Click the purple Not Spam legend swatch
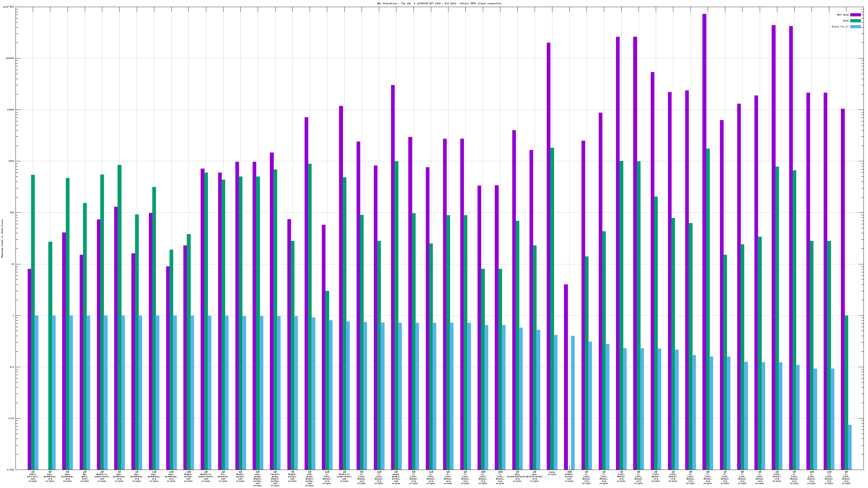The image size is (868, 488). (855, 15)
